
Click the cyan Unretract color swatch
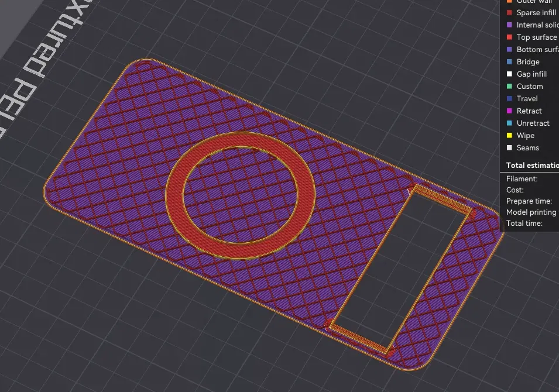point(509,123)
